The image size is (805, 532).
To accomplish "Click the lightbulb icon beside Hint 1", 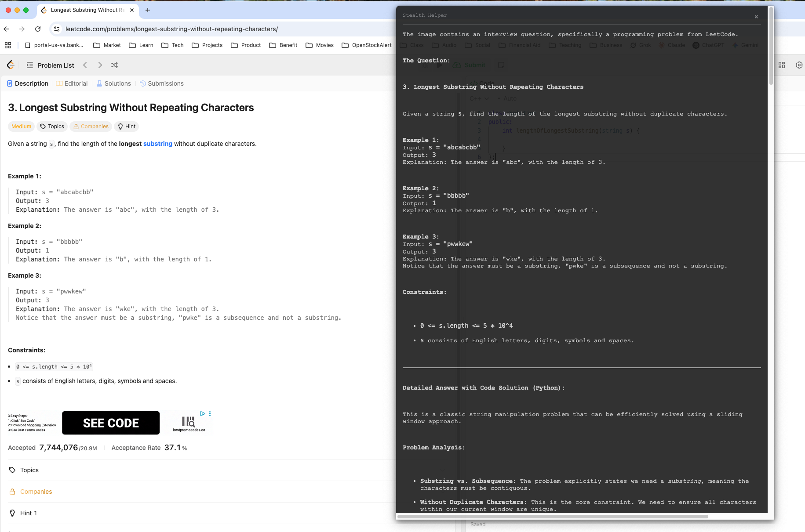I will click(12, 513).
